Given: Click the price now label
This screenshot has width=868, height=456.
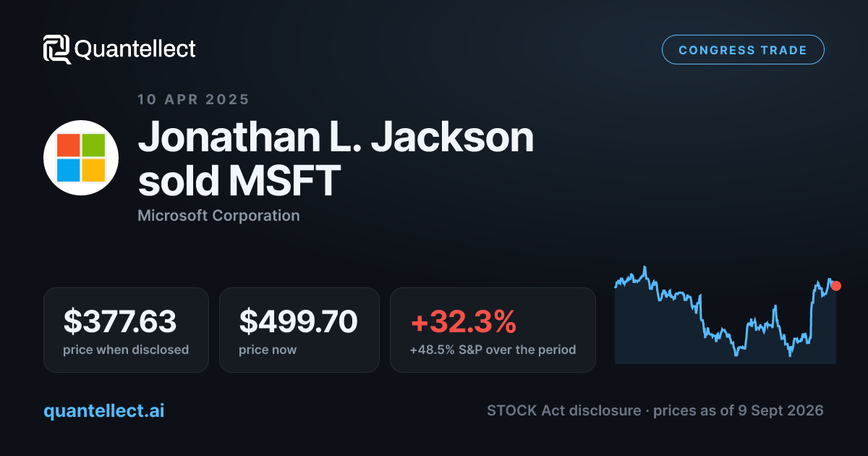Looking at the screenshot, I should pos(268,350).
